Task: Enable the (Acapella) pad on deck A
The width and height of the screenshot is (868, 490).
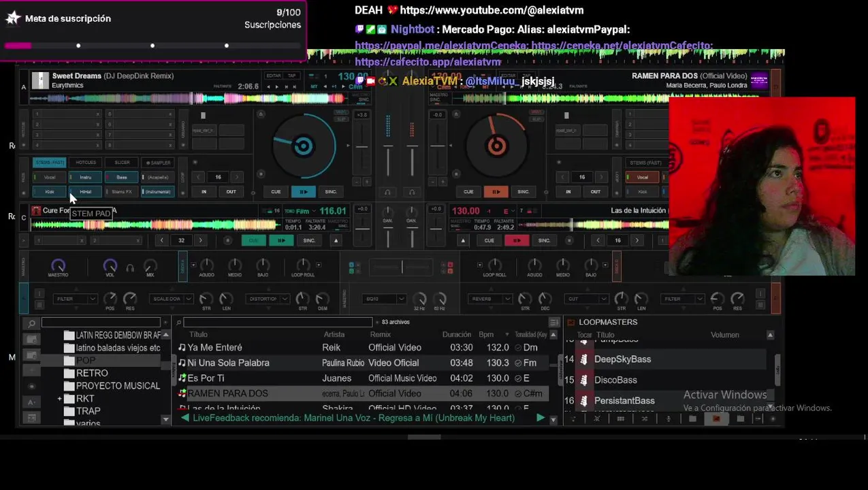Action: coord(157,178)
